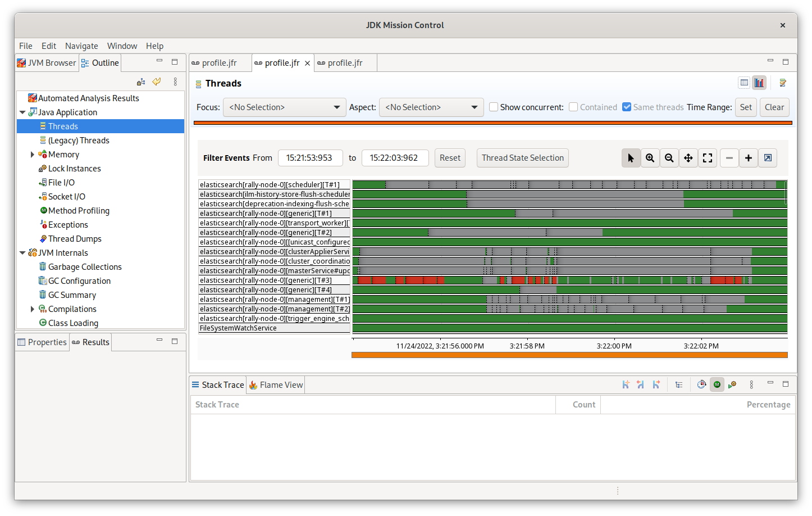Screen dimensions: 812x516
Task: Open Stack Trace view menu three dots
Action: [x=751, y=384]
